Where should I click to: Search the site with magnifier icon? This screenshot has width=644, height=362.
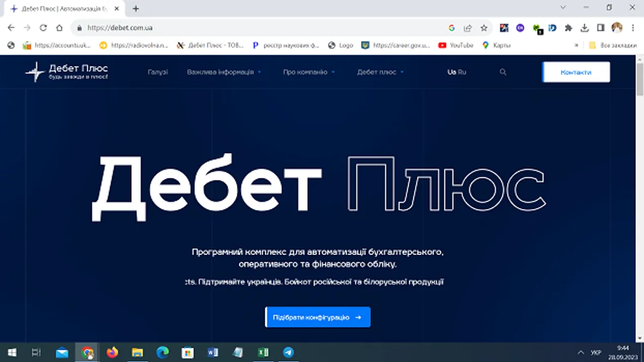(503, 72)
